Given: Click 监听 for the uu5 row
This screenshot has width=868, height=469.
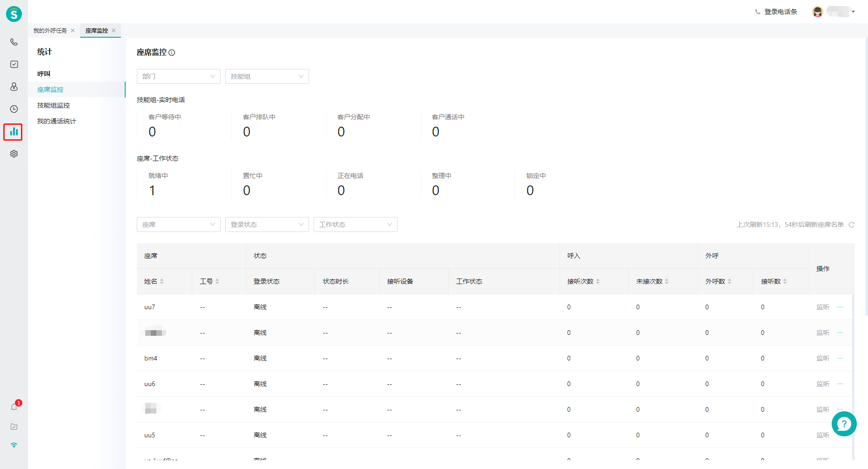Looking at the screenshot, I should (x=823, y=435).
